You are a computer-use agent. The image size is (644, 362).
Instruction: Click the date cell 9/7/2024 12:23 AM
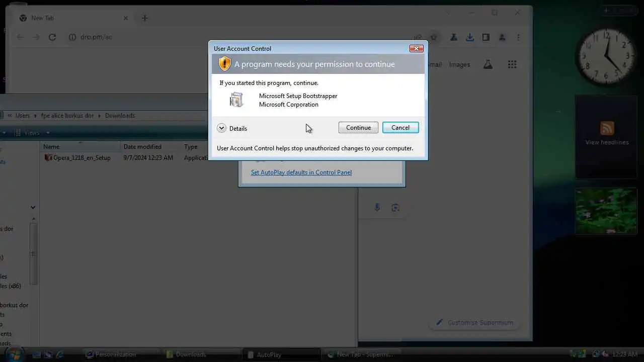[x=148, y=158]
